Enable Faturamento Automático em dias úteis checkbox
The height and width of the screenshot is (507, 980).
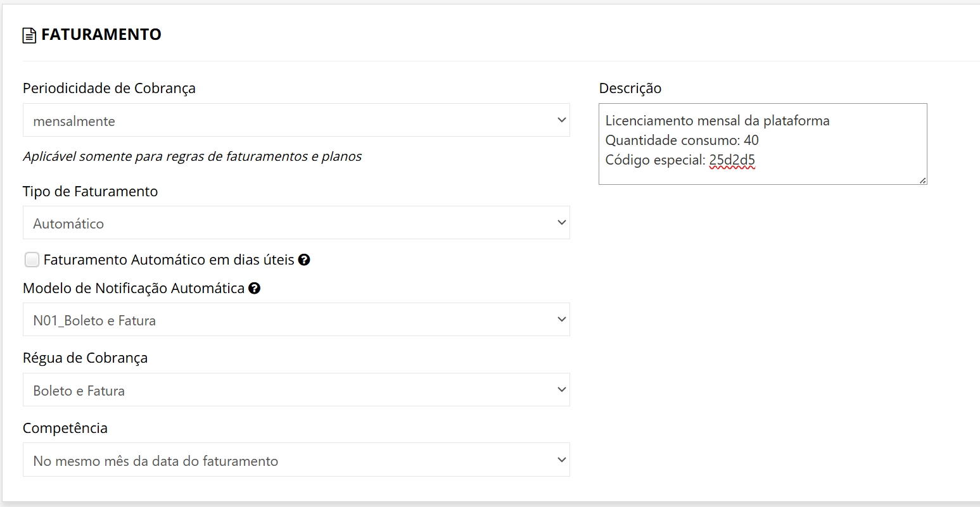click(x=32, y=260)
